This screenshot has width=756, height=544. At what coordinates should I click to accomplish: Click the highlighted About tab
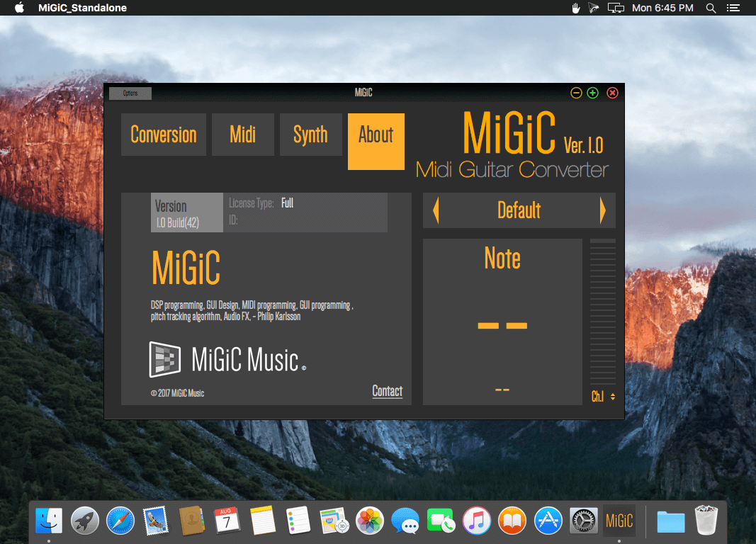[x=376, y=141]
